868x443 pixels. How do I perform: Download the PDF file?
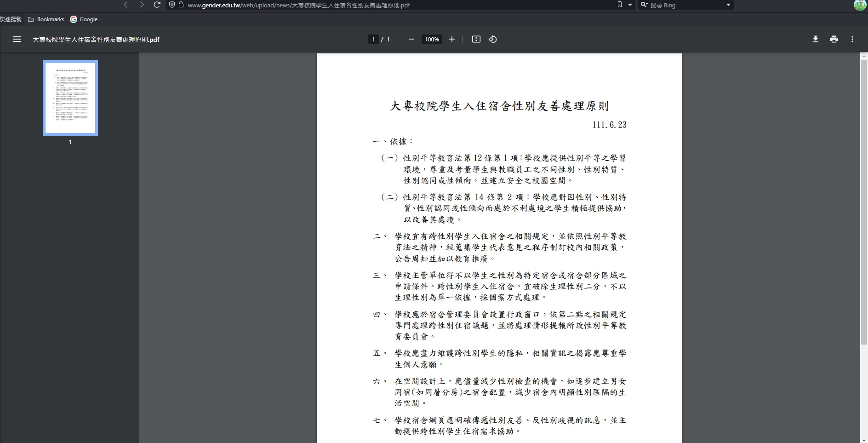tap(816, 39)
